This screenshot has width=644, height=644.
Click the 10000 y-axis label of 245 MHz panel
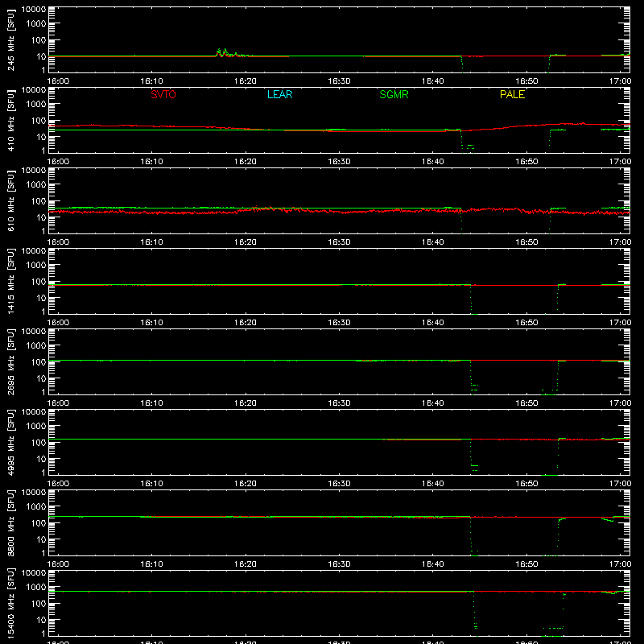pyautogui.click(x=34, y=10)
